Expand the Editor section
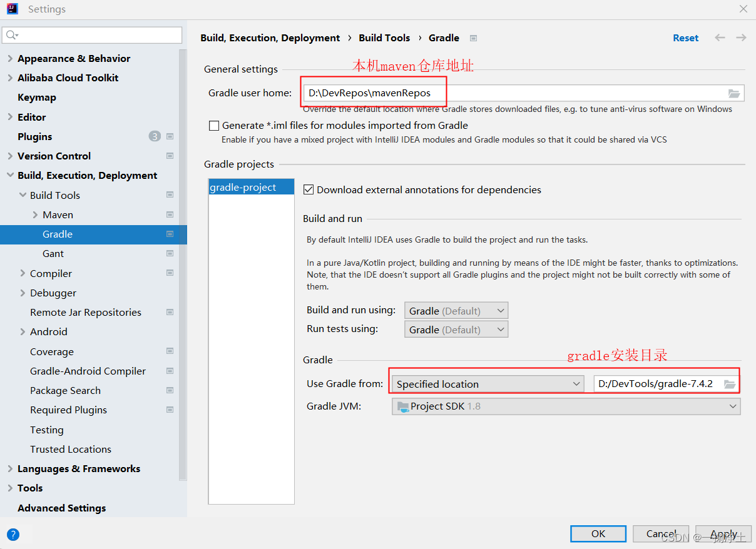Image resolution: width=756 pixels, height=549 pixels. tap(10, 117)
